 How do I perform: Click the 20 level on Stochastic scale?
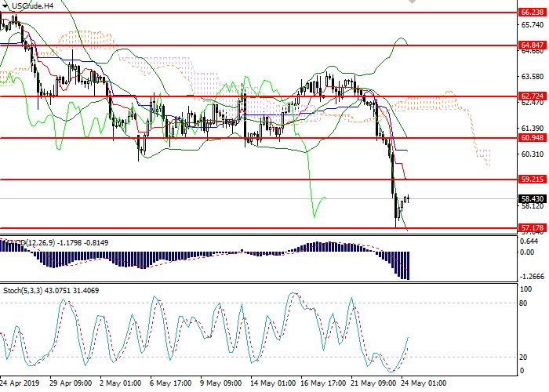[x=525, y=357]
